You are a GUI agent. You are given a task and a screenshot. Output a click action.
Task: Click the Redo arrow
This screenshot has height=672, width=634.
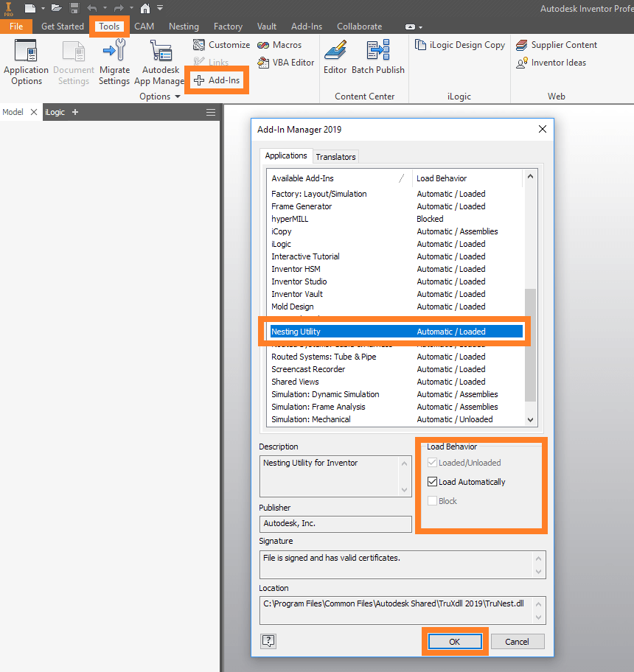pos(119,8)
